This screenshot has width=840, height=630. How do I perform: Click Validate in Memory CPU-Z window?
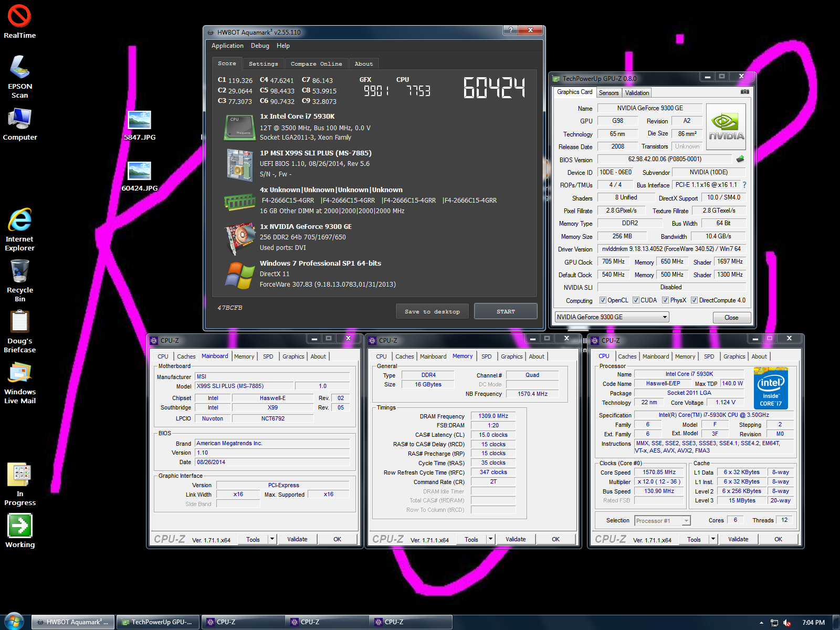point(516,539)
